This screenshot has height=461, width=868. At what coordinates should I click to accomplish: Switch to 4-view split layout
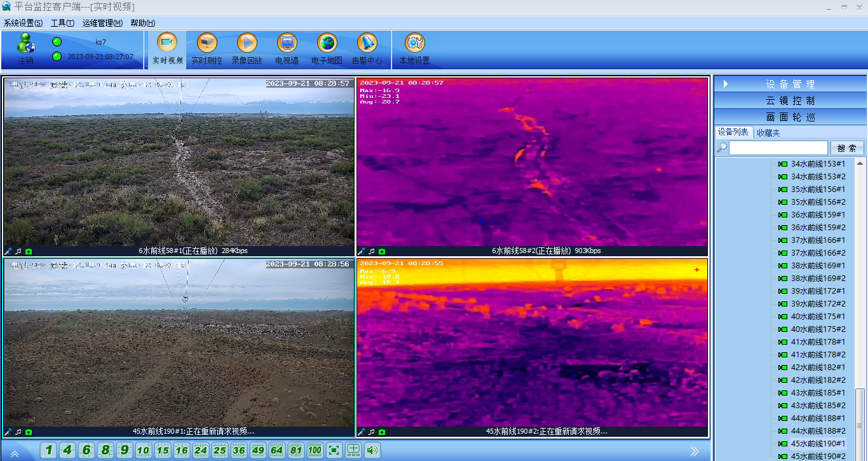pos(67,451)
